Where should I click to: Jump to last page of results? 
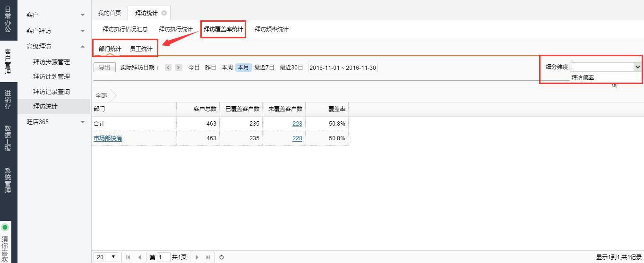pos(208,257)
